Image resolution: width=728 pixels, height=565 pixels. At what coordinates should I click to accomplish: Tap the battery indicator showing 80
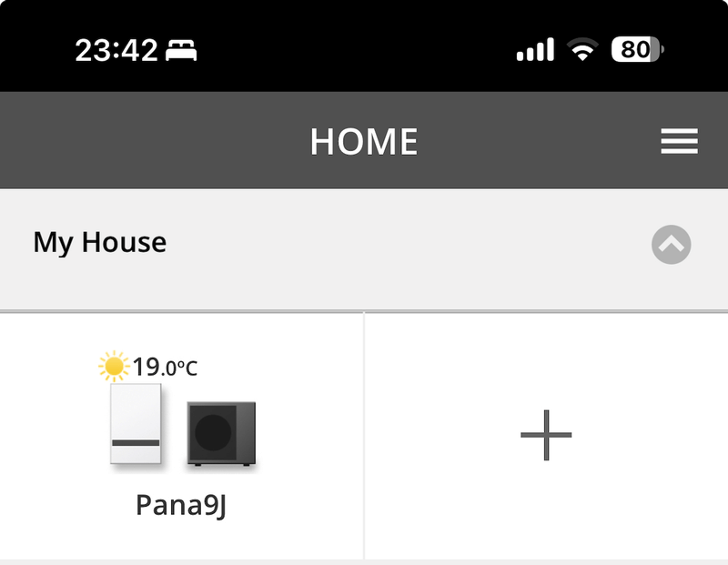click(x=637, y=49)
